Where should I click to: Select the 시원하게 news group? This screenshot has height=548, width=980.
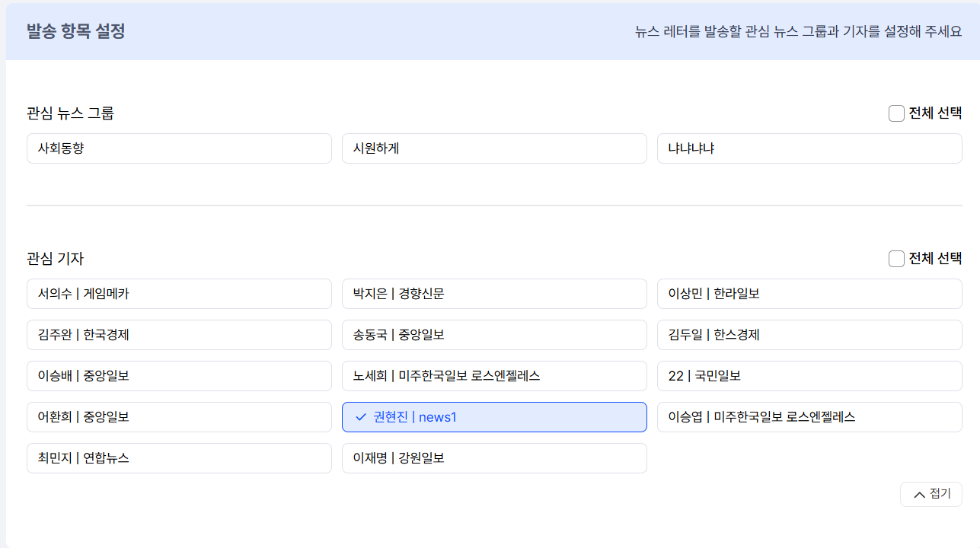494,148
